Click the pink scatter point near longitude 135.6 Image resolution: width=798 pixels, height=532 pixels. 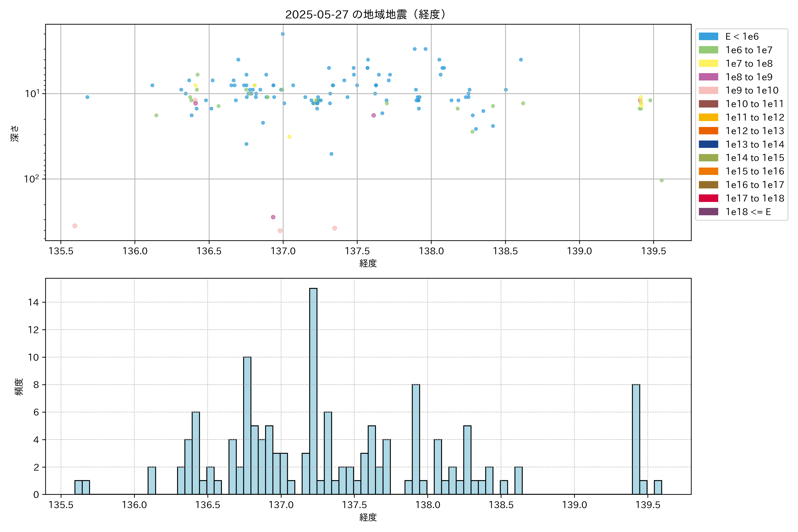pos(75,226)
